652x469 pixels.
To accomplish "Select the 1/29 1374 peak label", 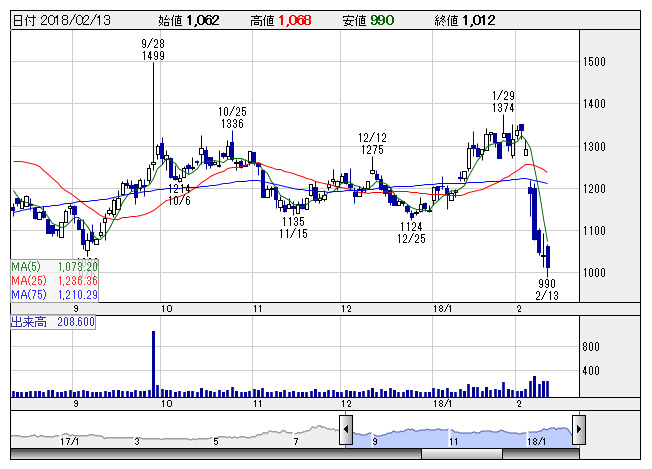I will (503, 102).
